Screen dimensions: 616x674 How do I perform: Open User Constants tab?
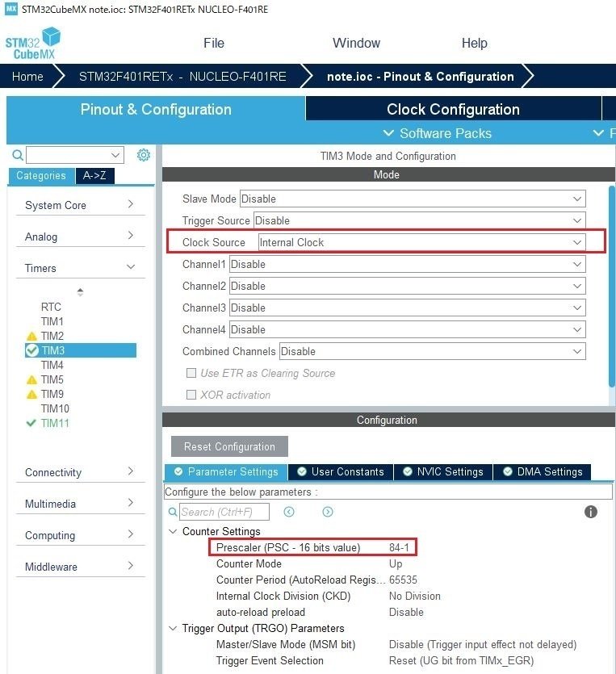[x=341, y=472]
